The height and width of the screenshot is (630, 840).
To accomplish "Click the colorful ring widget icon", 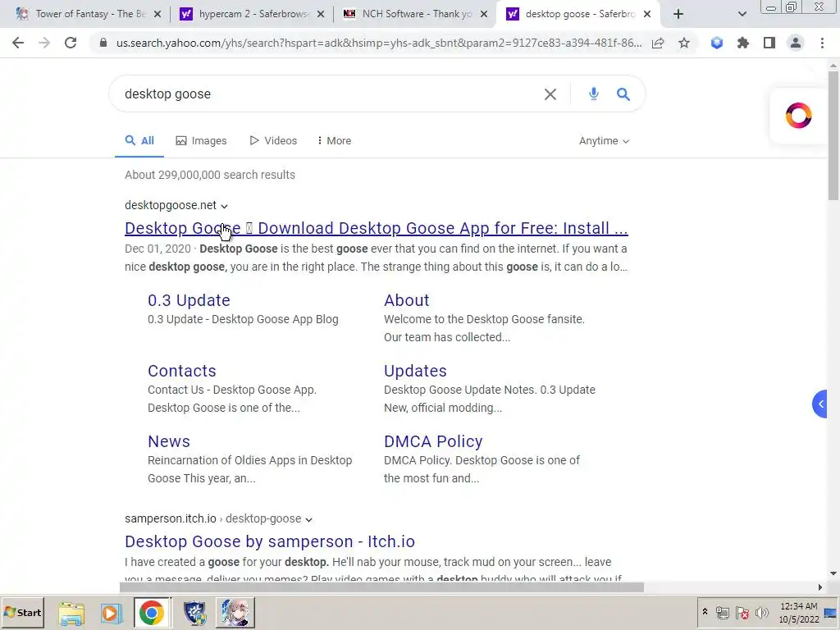I will [798, 115].
